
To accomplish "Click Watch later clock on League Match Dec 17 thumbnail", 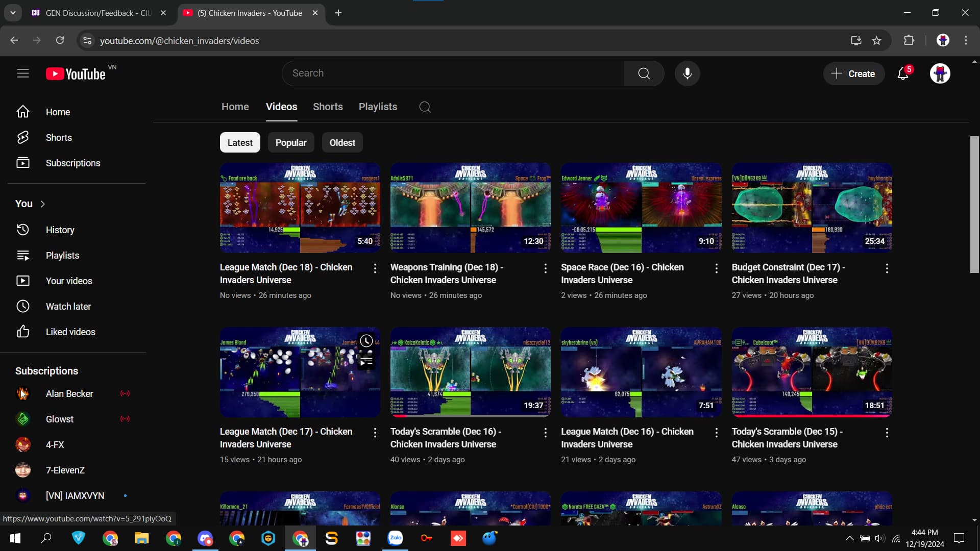I will click(x=366, y=341).
